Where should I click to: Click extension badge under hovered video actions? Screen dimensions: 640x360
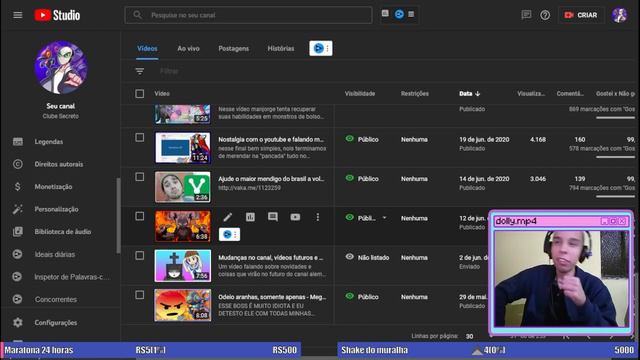click(x=229, y=234)
